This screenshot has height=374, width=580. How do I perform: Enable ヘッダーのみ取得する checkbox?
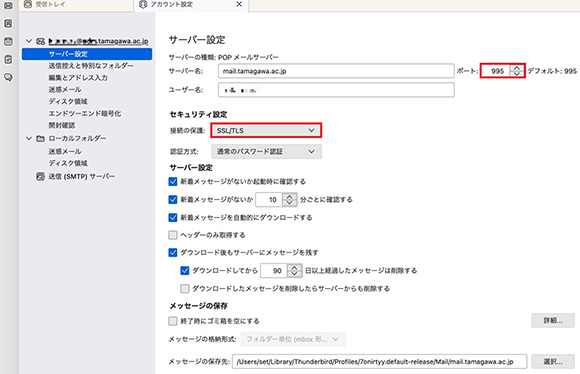tap(173, 235)
